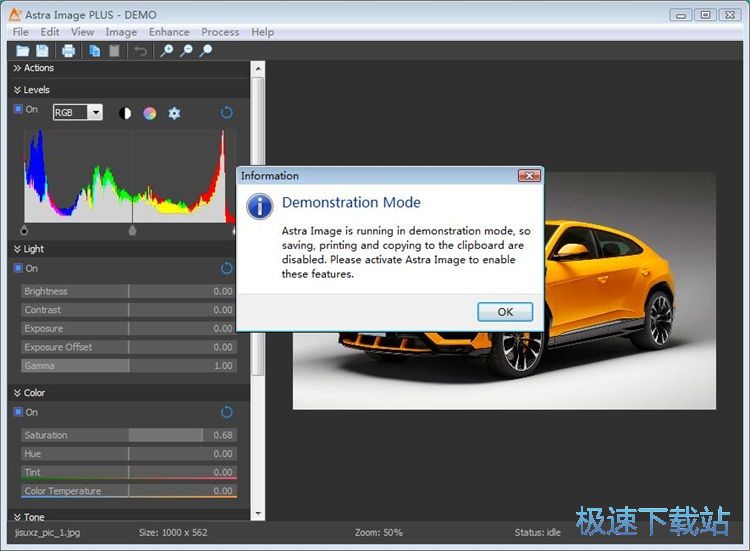Click the Tint slider

(129, 473)
